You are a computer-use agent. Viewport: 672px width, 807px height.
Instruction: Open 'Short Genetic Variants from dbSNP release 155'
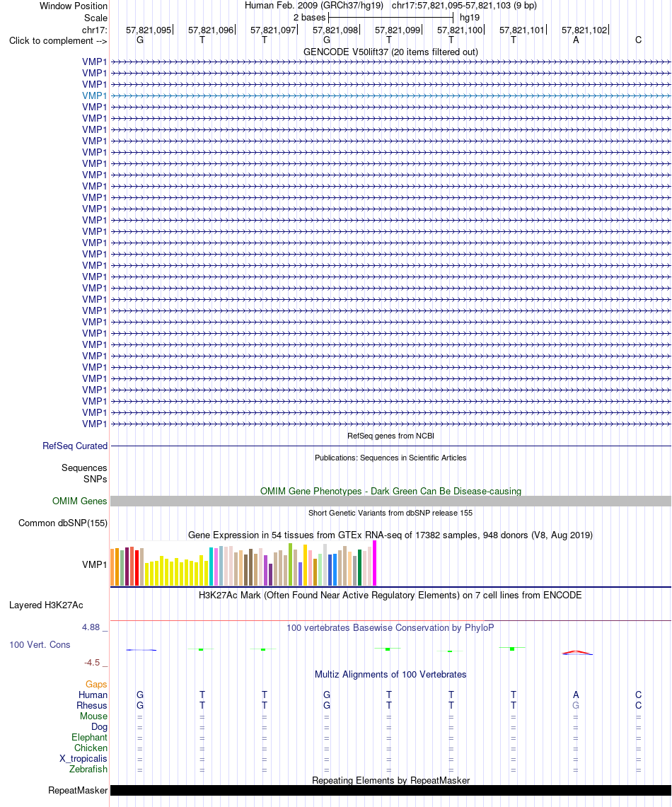(390, 513)
